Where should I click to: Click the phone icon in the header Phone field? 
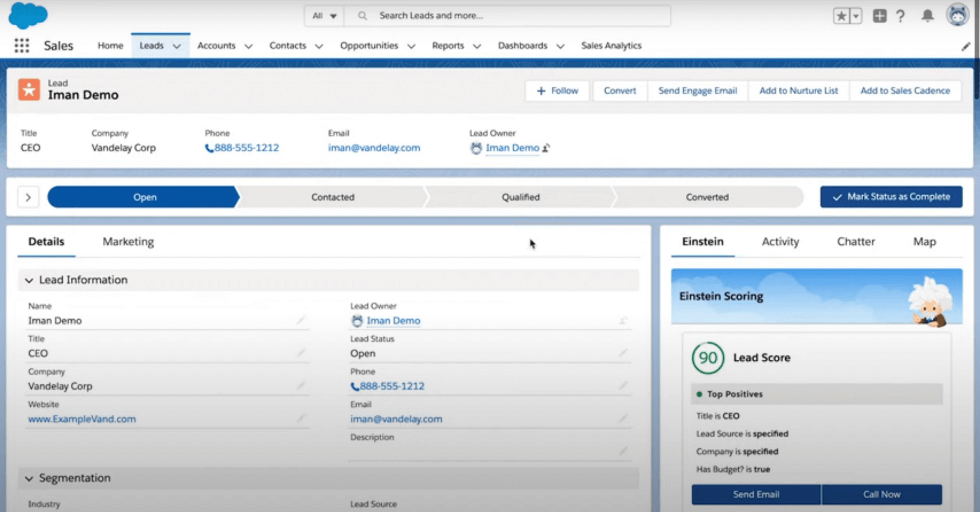pyautogui.click(x=209, y=148)
